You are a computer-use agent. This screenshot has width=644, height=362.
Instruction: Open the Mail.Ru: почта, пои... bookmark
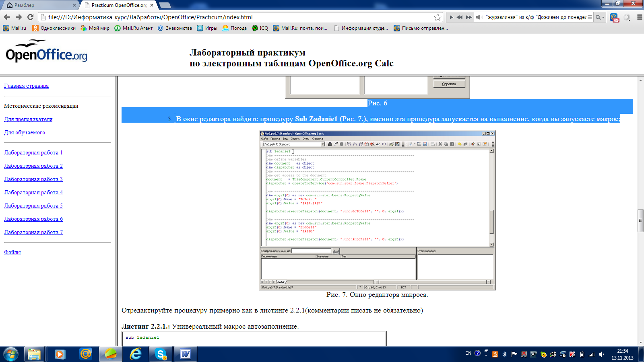[x=300, y=28]
